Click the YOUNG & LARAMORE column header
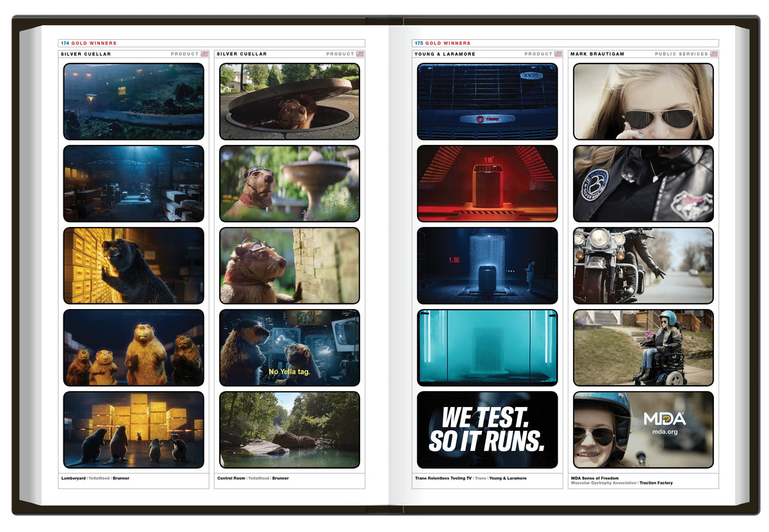769x532 pixels. (445, 54)
